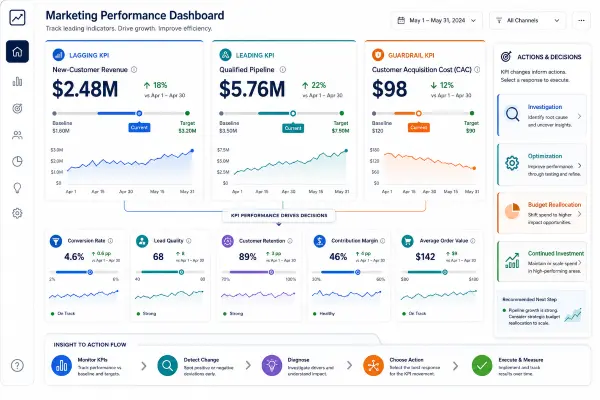Show info for Average Order Value metric
This screenshot has height=400, width=600.
point(473,241)
